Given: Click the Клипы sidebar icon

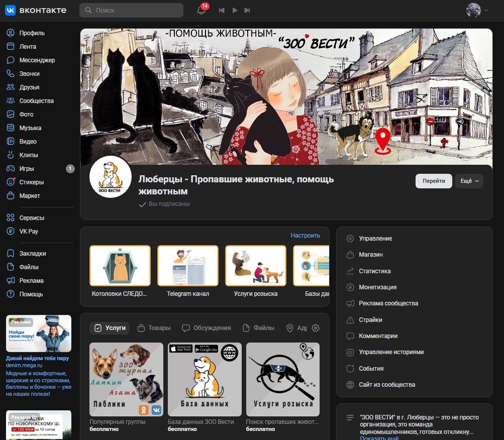Looking at the screenshot, I should 11,155.
